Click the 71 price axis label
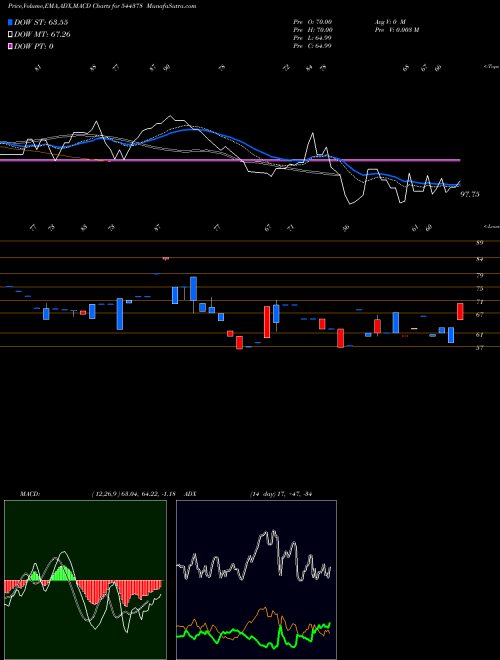The image size is (500, 660). 479,302
